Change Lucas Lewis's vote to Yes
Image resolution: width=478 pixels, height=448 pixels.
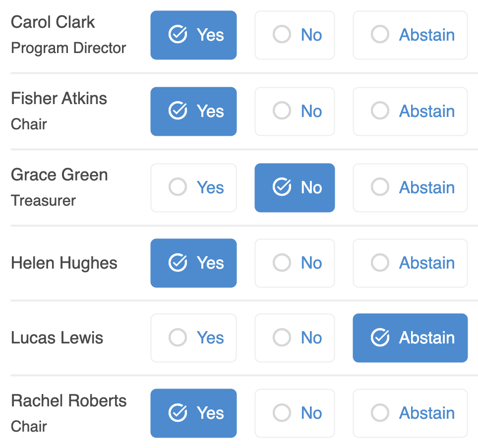[193, 337]
